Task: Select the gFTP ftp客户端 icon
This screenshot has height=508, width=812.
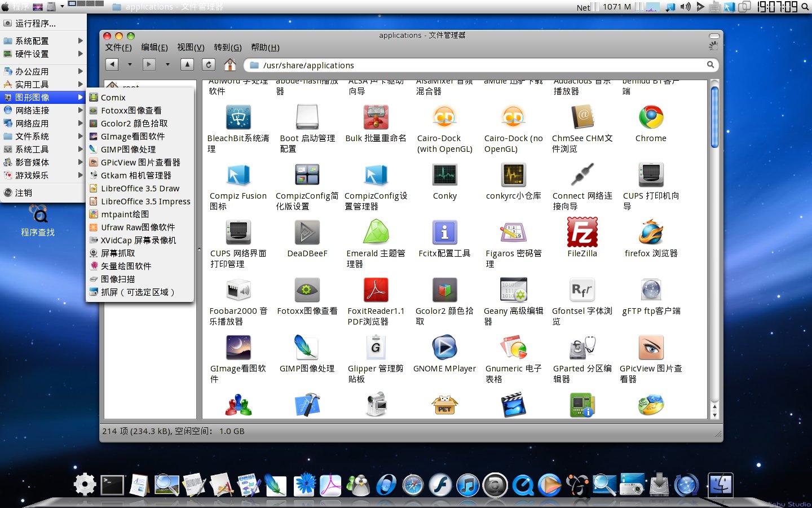Action: (651, 290)
